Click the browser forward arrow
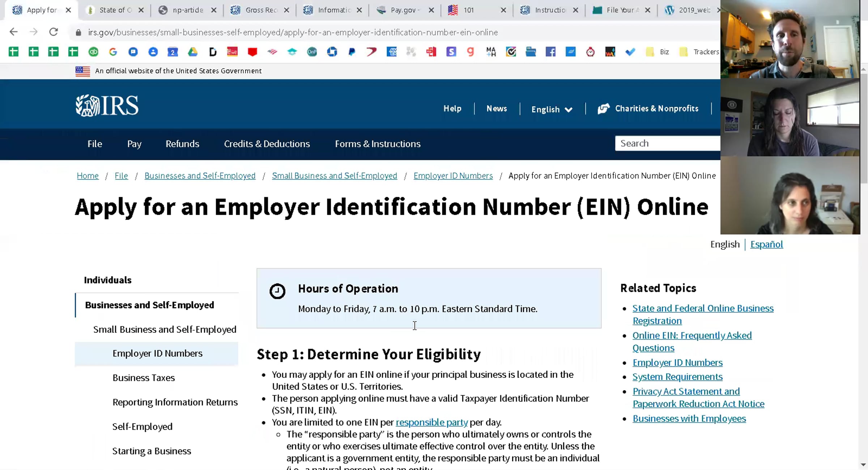The height and width of the screenshot is (470, 868). (x=33, y=32)
